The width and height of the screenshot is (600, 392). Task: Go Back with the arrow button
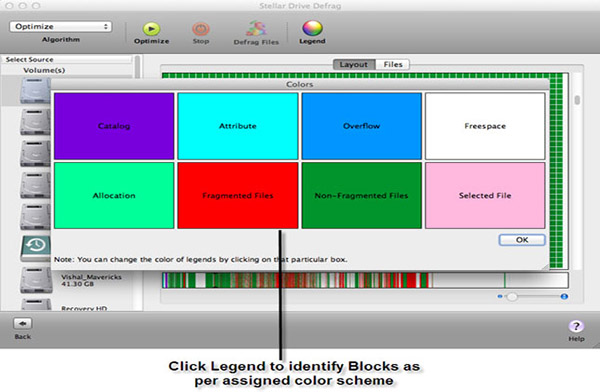coord(23,323)
